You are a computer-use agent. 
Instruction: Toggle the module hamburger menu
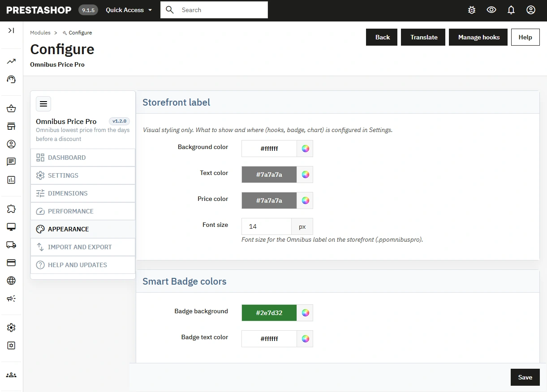[43, 104]
